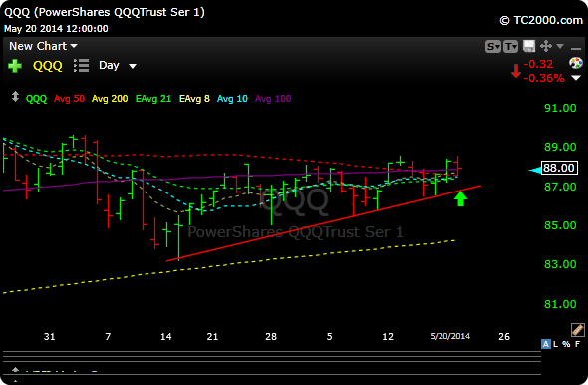This screenshot has height=385, width=588.
Task: Select the Avg 200 legend label
Action: [110, 99]
